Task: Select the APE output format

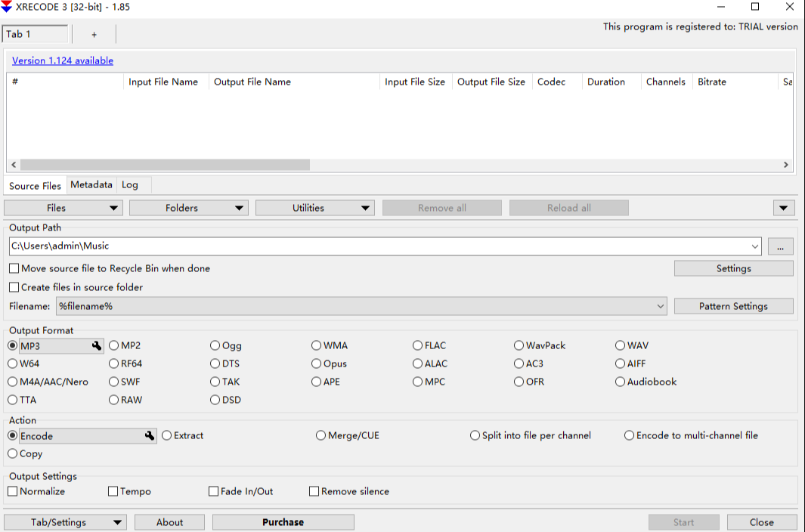Action: [x=326, y=382]
